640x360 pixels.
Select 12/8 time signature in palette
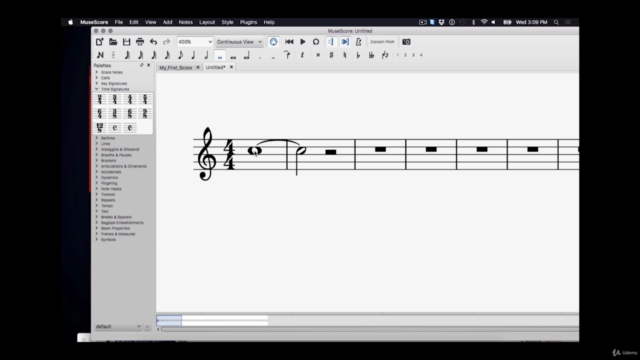pos(100,128)
